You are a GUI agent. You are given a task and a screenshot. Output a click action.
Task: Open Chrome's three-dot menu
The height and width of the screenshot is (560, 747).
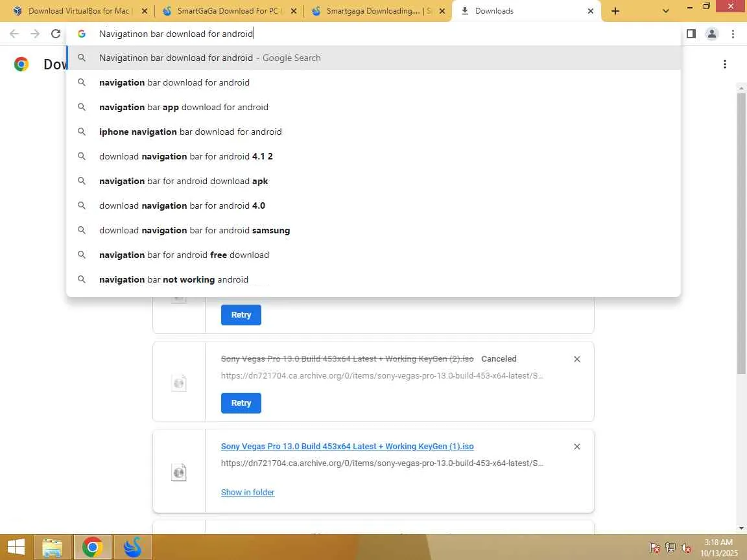point(733,33)
